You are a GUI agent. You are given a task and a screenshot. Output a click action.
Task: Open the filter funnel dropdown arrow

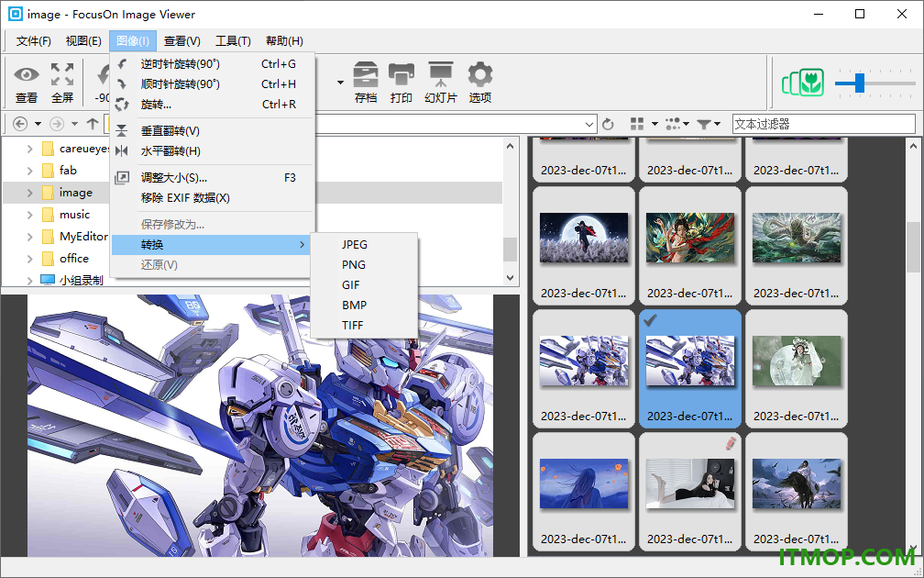point(717,124)
